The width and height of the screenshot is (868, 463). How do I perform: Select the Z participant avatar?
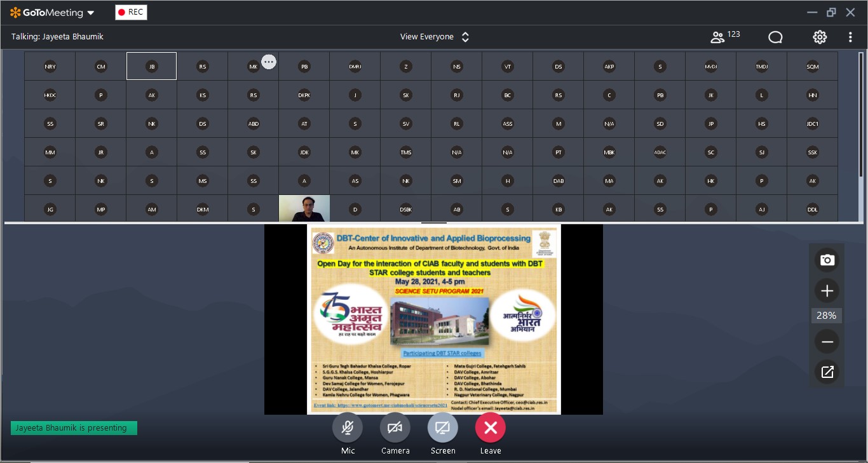coord(406,66)
